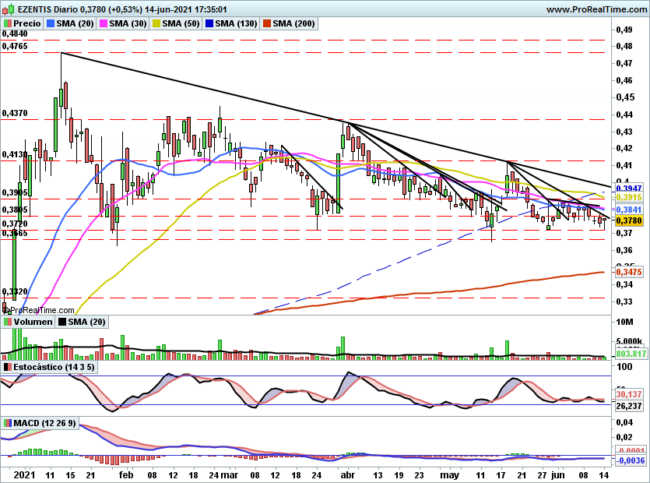Visit the www.ProRealTime.com link at top right

(597, 9)
